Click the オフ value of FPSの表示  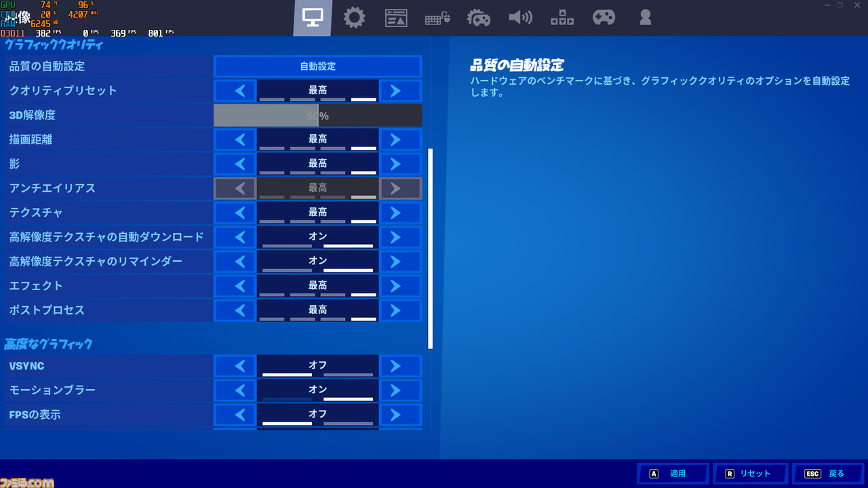(x=317, y=413)
